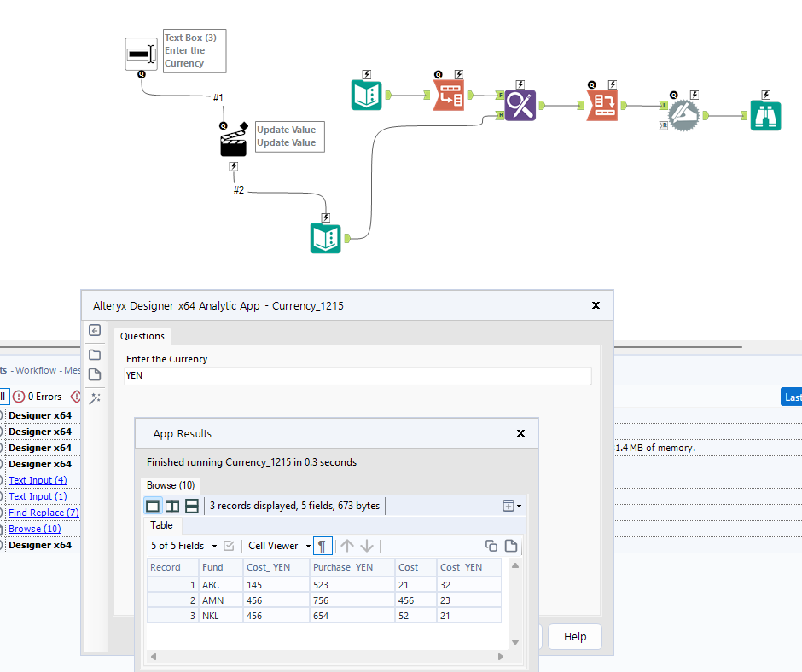This screenshot has height=672, width=802.
Task: Select the Transpose tool on canvas
Action: [449, 96]
